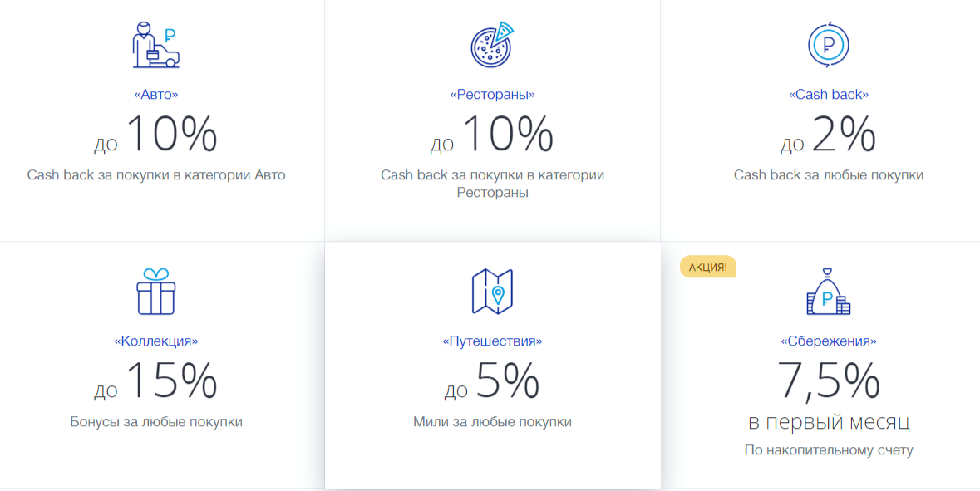Open the «Рестораны» link

(492, 95)
